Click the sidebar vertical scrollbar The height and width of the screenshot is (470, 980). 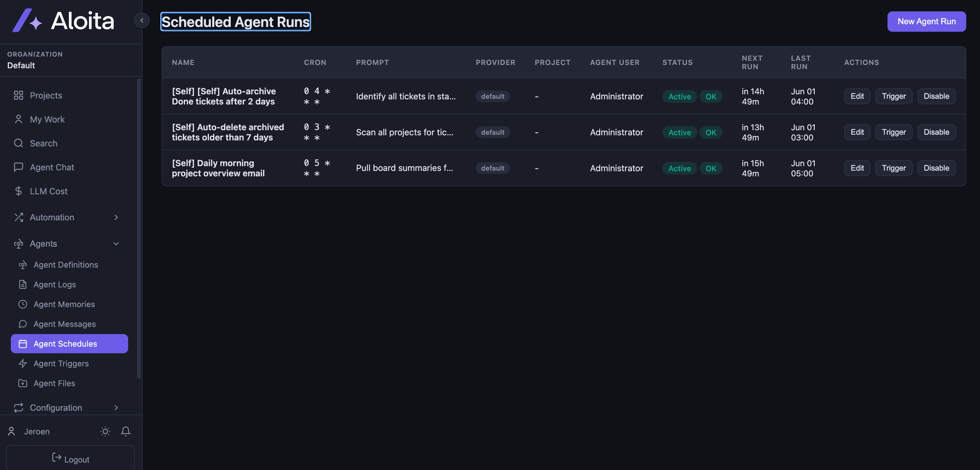tap(139, 228)
